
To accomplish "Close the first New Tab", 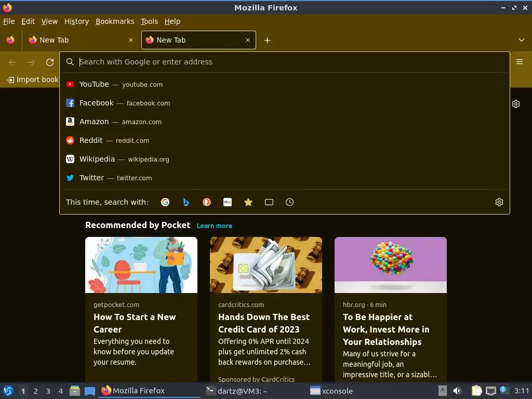I will [131, 40].
